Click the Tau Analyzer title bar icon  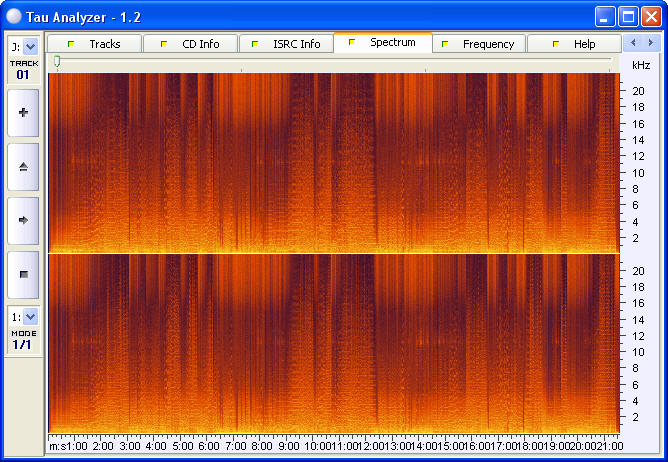[x=14, y=16]
